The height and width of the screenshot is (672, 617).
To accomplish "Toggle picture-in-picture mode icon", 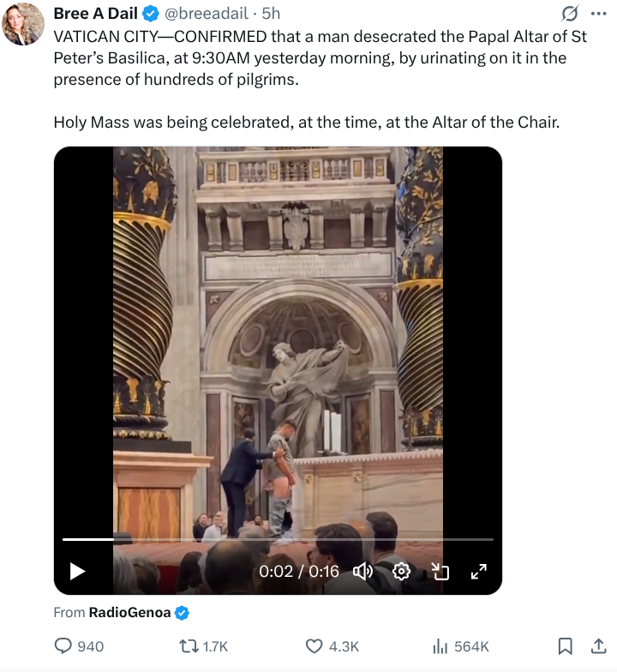I will click(x=440, y=571).
